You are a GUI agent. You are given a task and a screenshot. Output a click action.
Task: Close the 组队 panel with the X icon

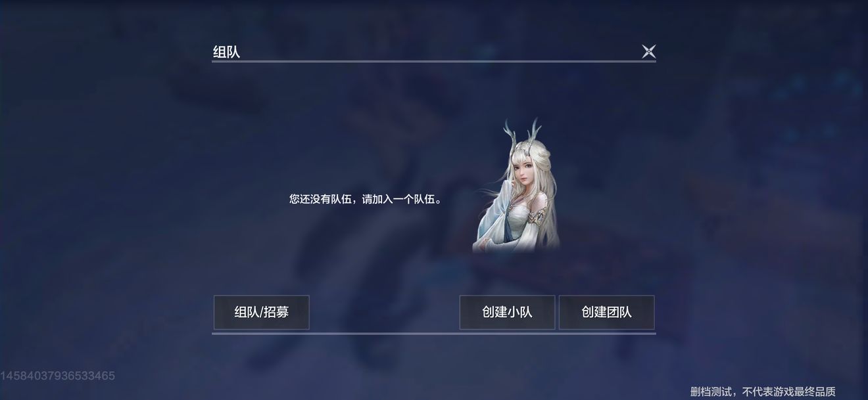click(x=648, y=51)
